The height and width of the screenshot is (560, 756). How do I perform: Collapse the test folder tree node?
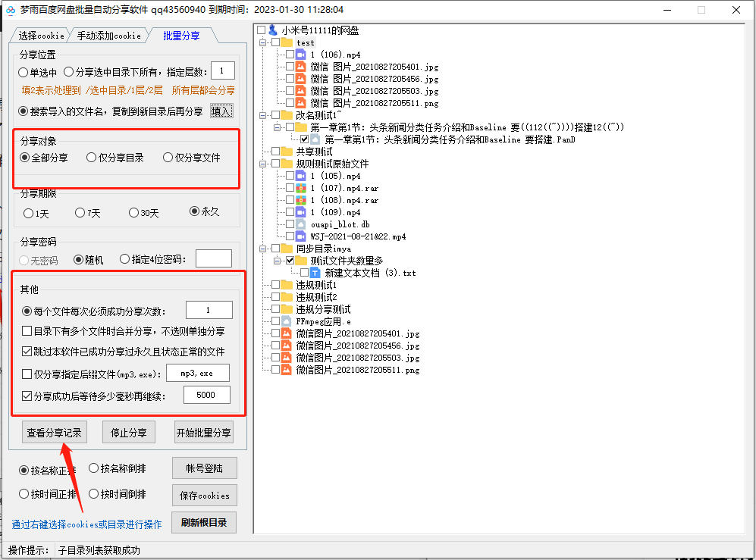click(x=262, y=42)
